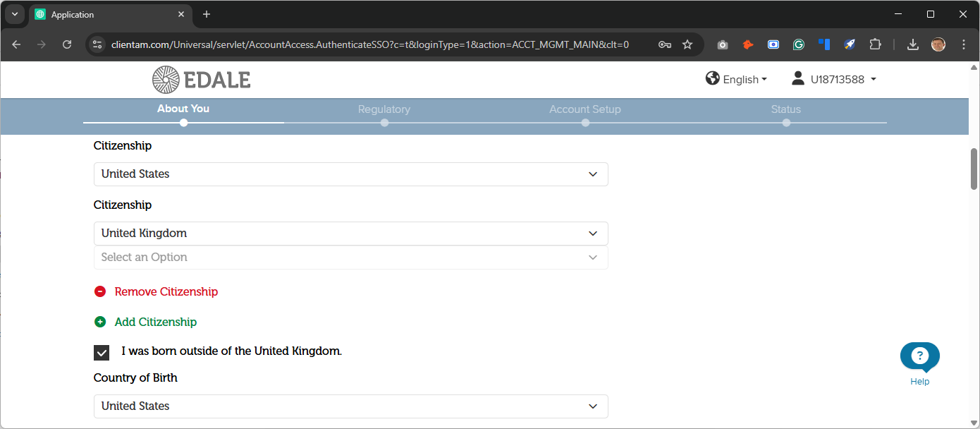The height and width of the screenshot is (429, 980).
Task: Click the Help text link
Action: [x=920, y=382]
